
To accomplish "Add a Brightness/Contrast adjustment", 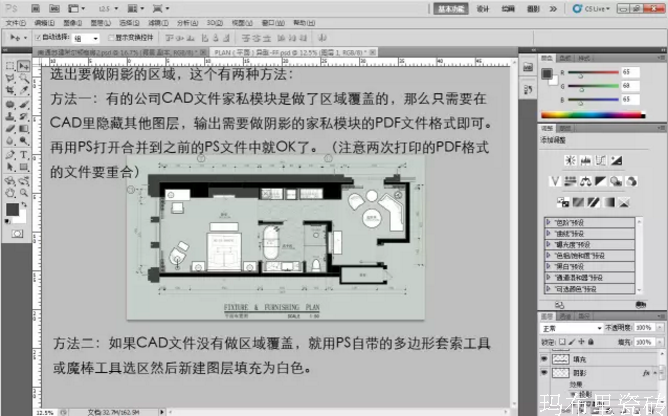I will (570, 160).
